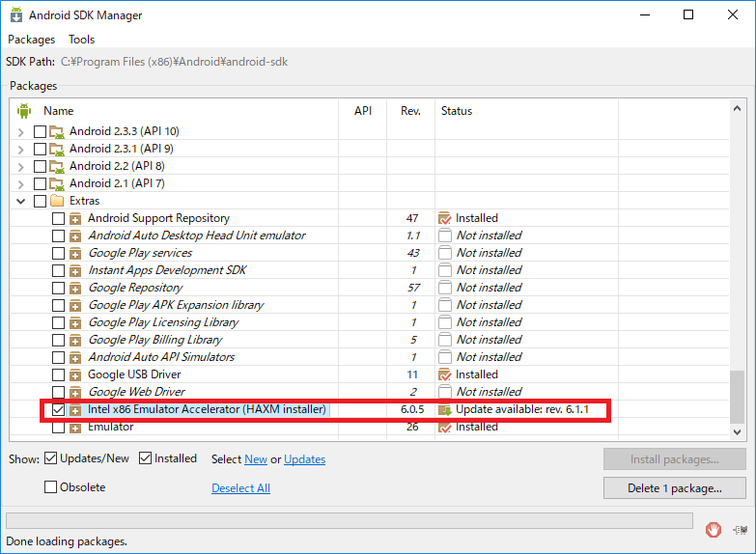Click package icon beside Google USB Driver

point(75,375)
